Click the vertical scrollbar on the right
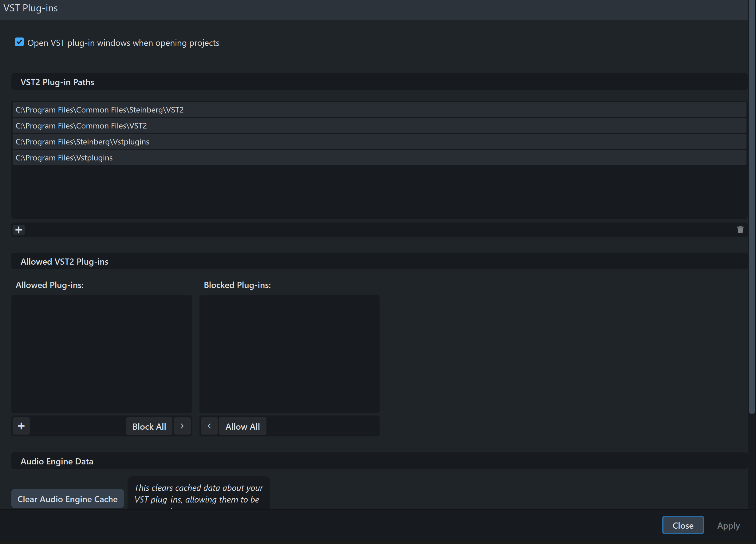This screenshot has width=756, height=544. click(x=751, y=207)
